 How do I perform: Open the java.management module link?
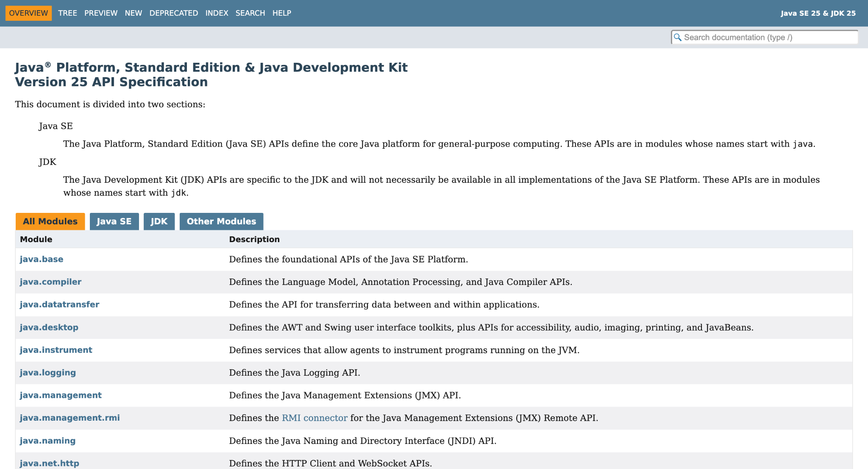click(61, 395)
